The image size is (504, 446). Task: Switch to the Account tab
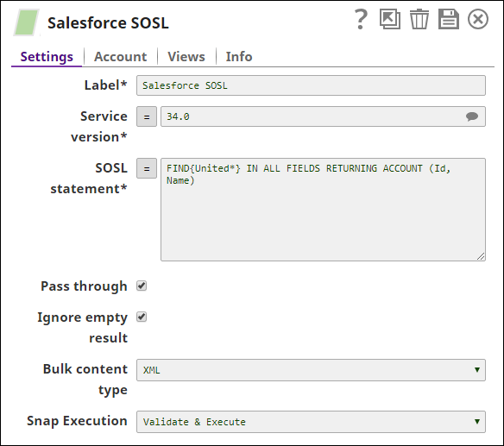pos(121,57)
